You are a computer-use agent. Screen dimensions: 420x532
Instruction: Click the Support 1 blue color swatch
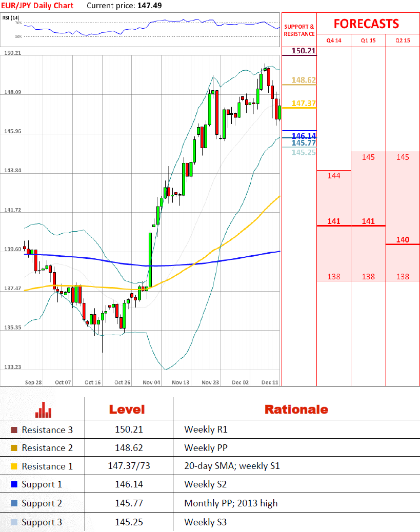(14, 484)
